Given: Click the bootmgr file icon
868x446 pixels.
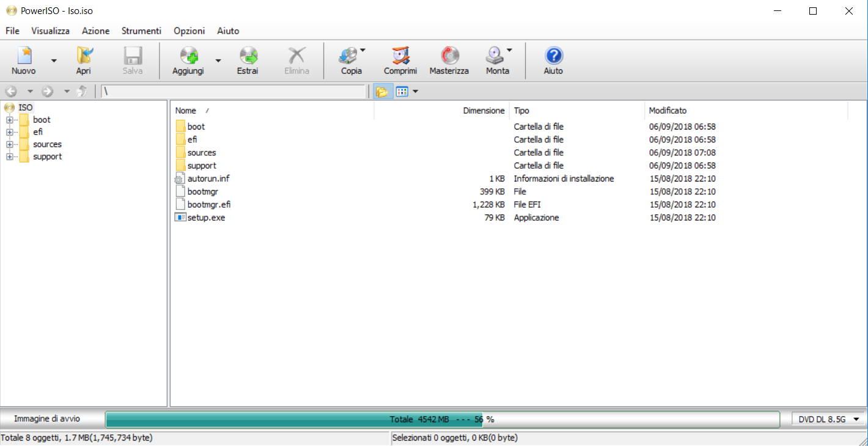Looking at the screenshot, I should [180, 192].
